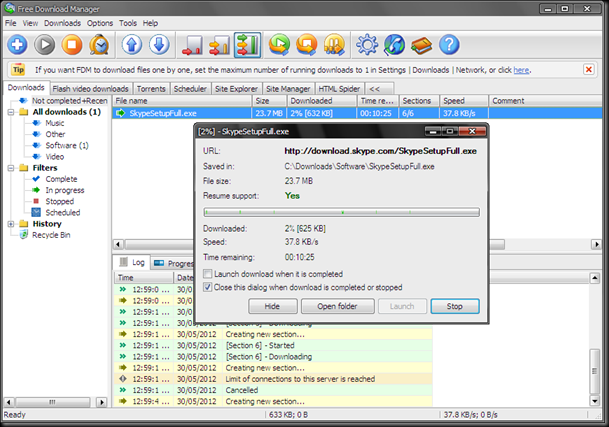Select the Scheduled filter
Screen dimensions: 609x427
tap(63, 213)
